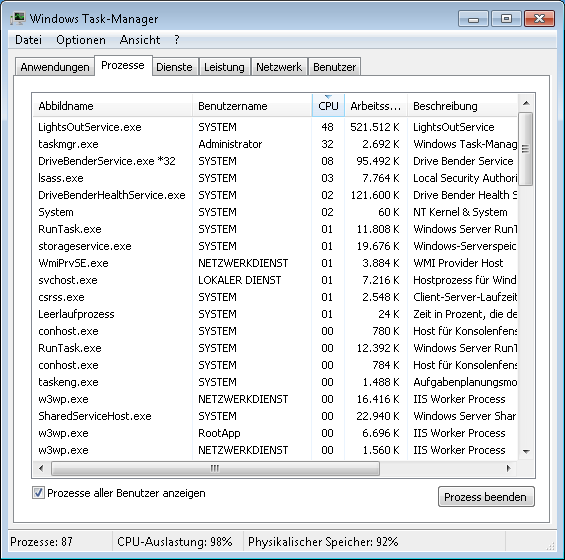This screenshot has width=565, height=560.
Task: Sort by CPU column header
Action: (x=328, y=106)
